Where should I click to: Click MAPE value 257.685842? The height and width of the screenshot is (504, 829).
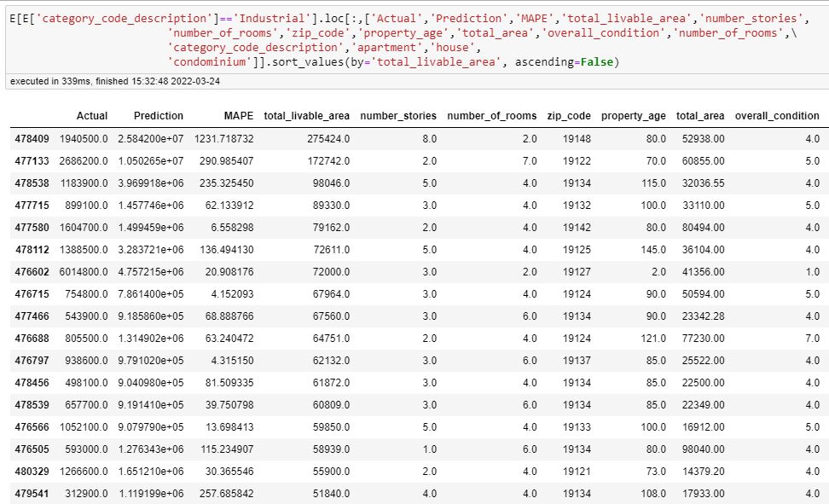pyautogui.click(x=226, y=494)
